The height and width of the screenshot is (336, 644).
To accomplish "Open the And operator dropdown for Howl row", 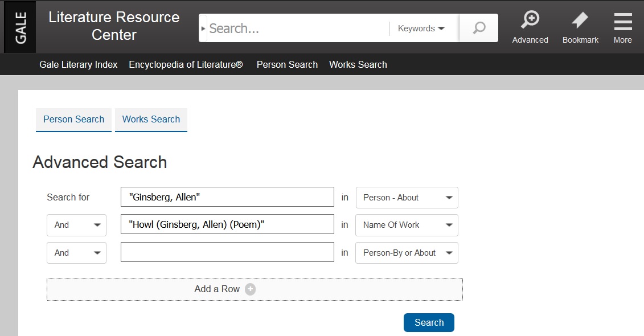I will [76, 225].
